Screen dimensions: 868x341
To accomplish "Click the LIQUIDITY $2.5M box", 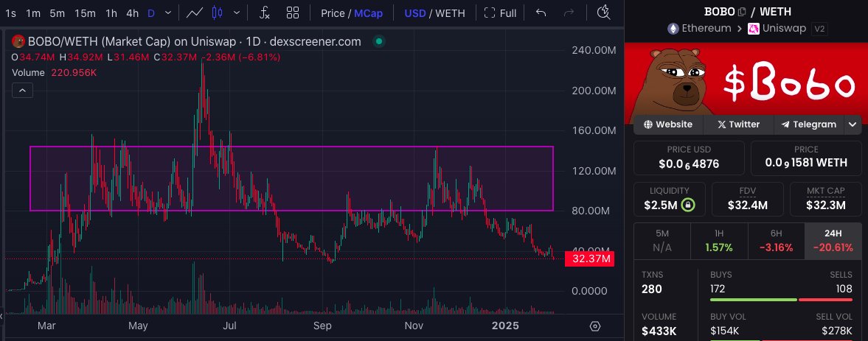I will pyautogui.click(x=670, y=200).
